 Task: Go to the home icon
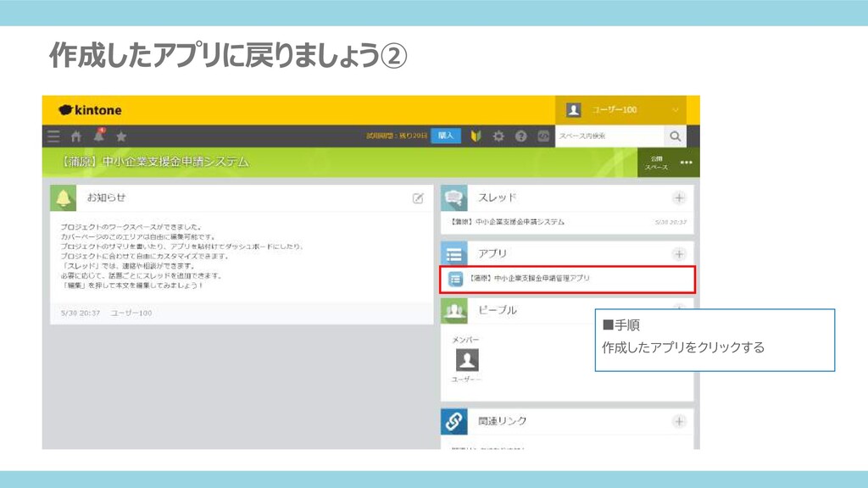(75, 136)
